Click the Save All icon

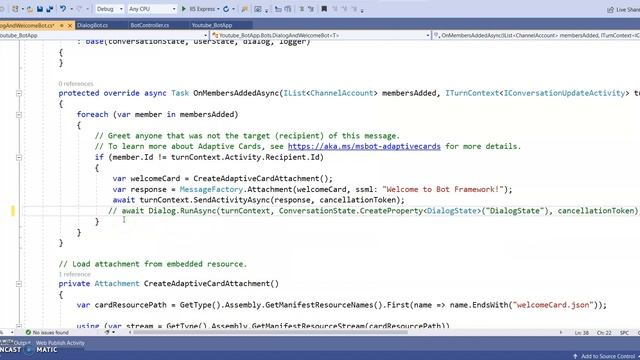click(x=50, y=9)
